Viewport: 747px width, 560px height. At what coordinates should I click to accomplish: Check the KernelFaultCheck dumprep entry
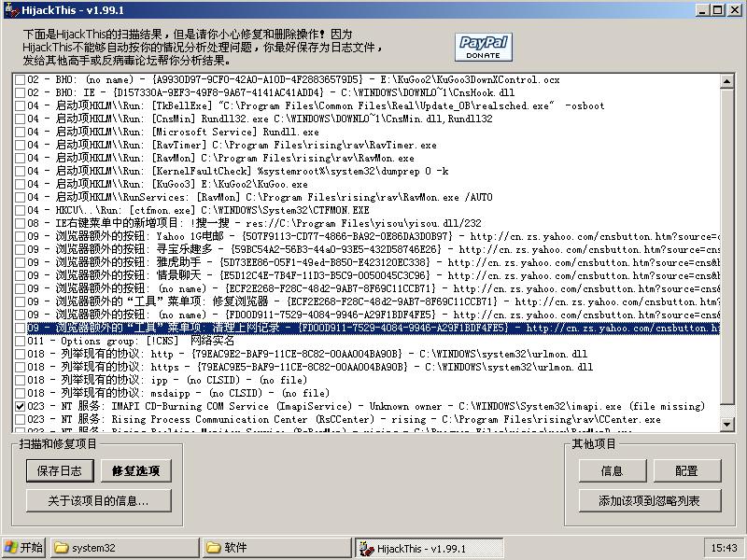[20, 171]
